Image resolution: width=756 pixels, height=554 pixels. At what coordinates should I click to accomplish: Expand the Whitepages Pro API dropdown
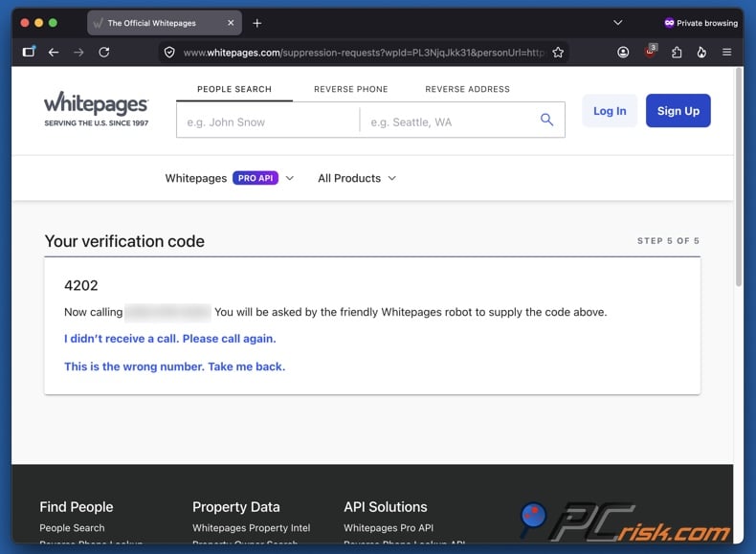pyautogui.click(x=230, y=178)
